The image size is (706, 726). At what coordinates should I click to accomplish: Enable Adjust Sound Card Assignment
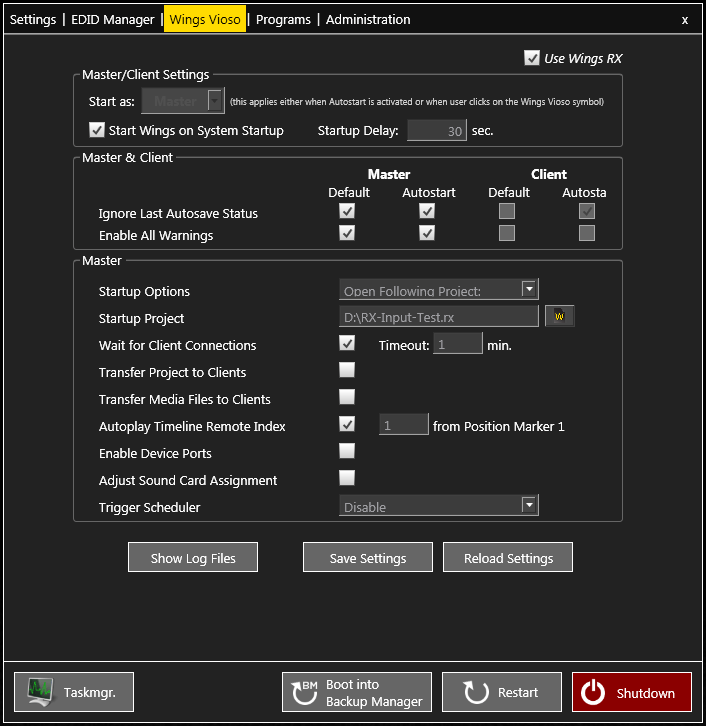point(347,477)
